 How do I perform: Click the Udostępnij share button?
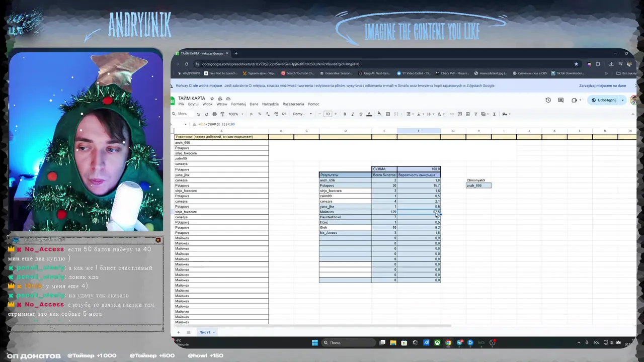click(x=604, y=100)
